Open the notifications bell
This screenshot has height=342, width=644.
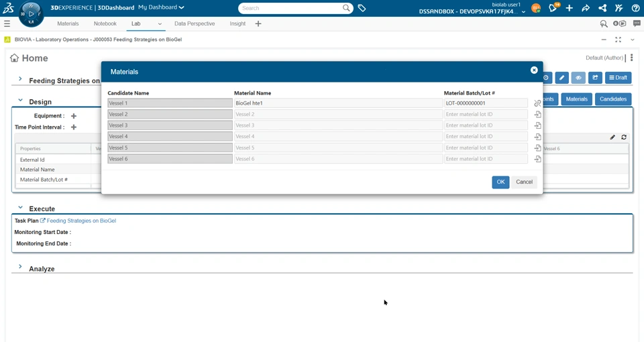click(553, 8)
